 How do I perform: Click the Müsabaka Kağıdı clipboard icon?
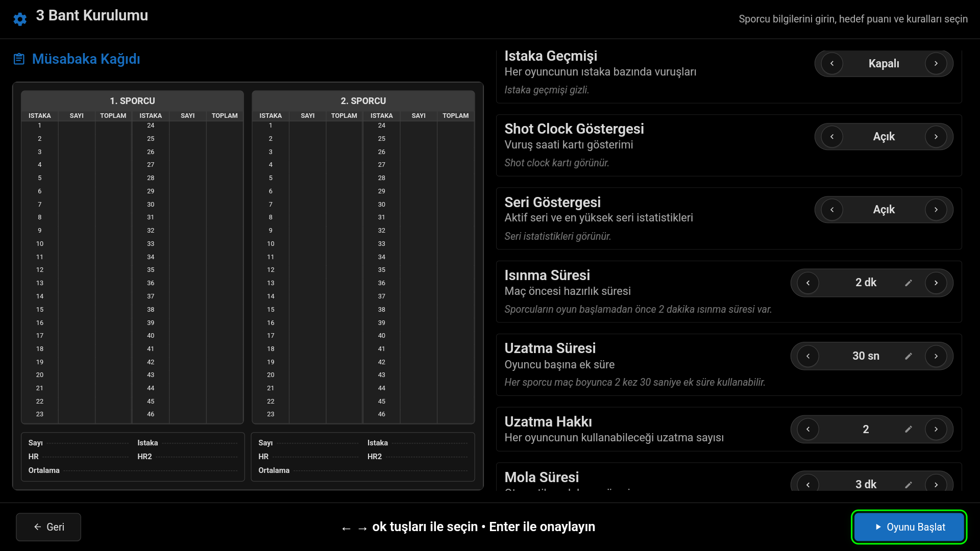coord(19,59)
